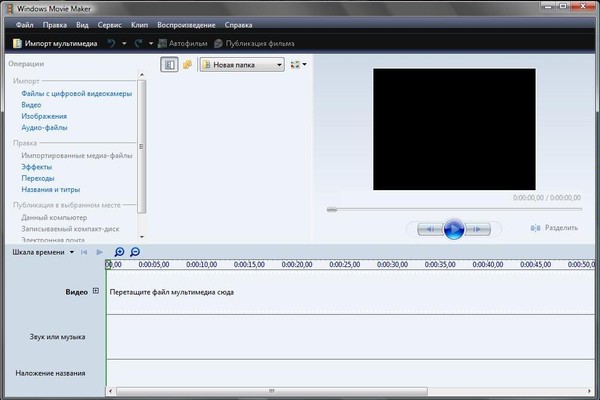Viewport: 600px width, 400px height.
Task: Open the Undo history dropdown arrow
Action: (x=124, y=44)
